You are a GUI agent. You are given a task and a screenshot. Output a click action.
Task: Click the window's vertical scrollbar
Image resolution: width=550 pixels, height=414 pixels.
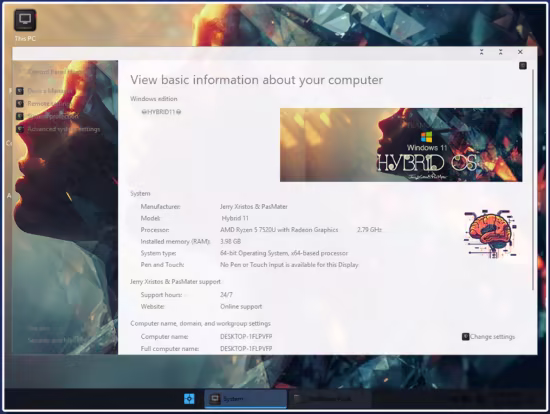pos(533,179)
